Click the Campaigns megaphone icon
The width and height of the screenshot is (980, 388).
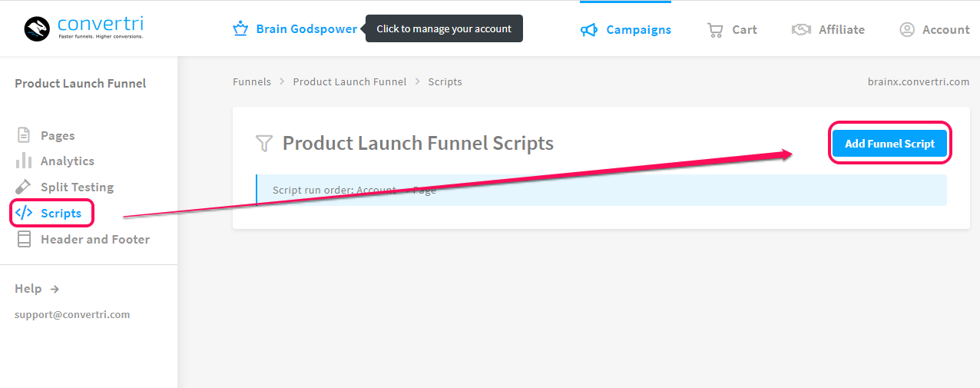click(x=589, y=30)
